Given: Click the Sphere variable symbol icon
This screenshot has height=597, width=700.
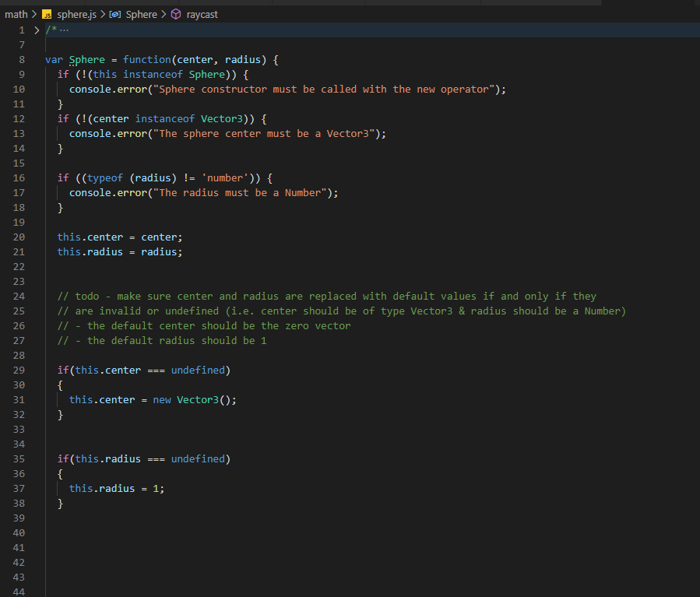Looking at the screenshot, I should pos(115,15).
